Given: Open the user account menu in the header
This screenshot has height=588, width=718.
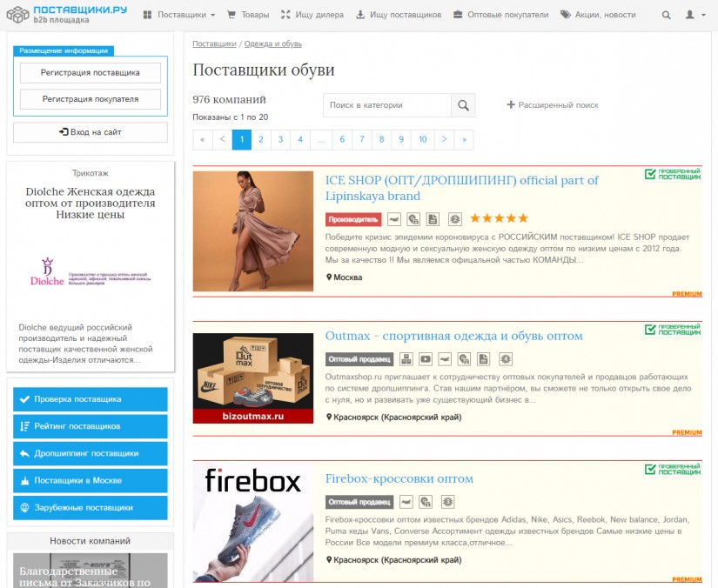Looking at the screenshot, I should click(695, 15).
